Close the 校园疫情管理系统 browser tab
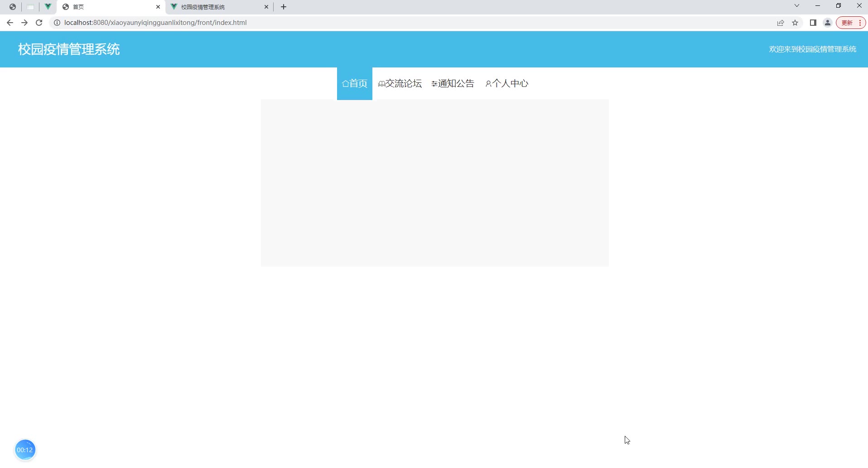Image resolution: width=868 pixels, height=468 pixels. 266,7
